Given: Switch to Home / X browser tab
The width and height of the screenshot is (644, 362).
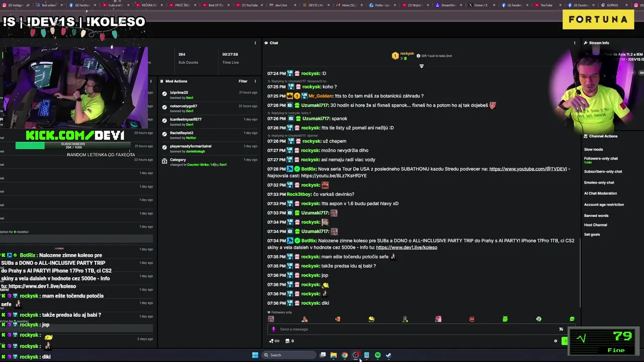Looking at the screenshot, I should [x=481, y=5].
